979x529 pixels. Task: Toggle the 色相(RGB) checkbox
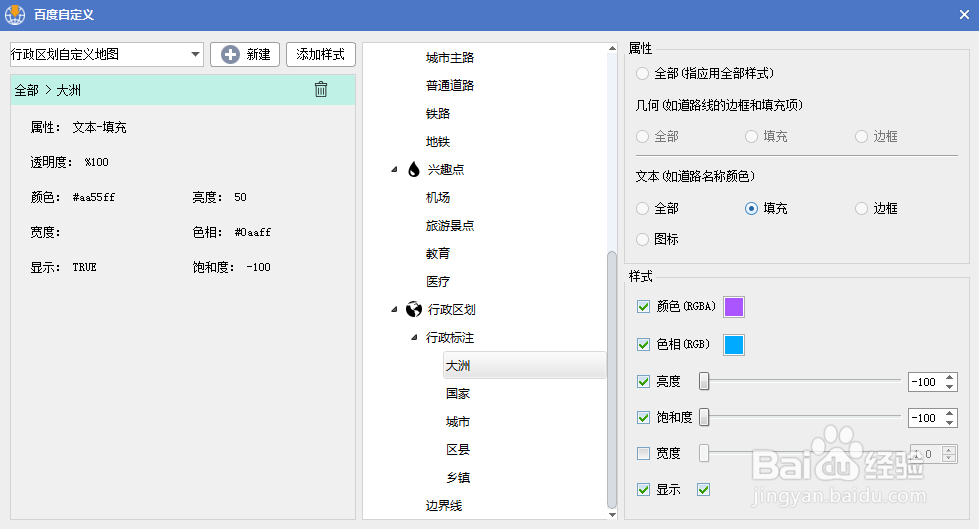[643, 345]
